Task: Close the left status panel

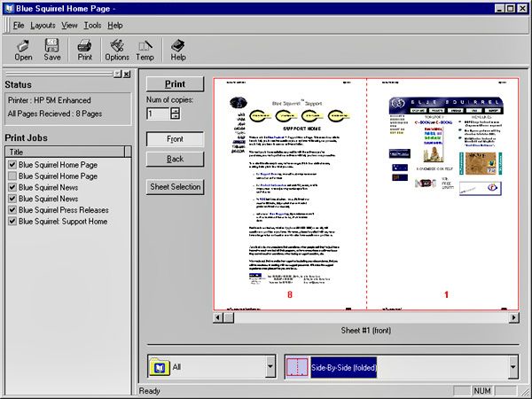Action: 127,74
